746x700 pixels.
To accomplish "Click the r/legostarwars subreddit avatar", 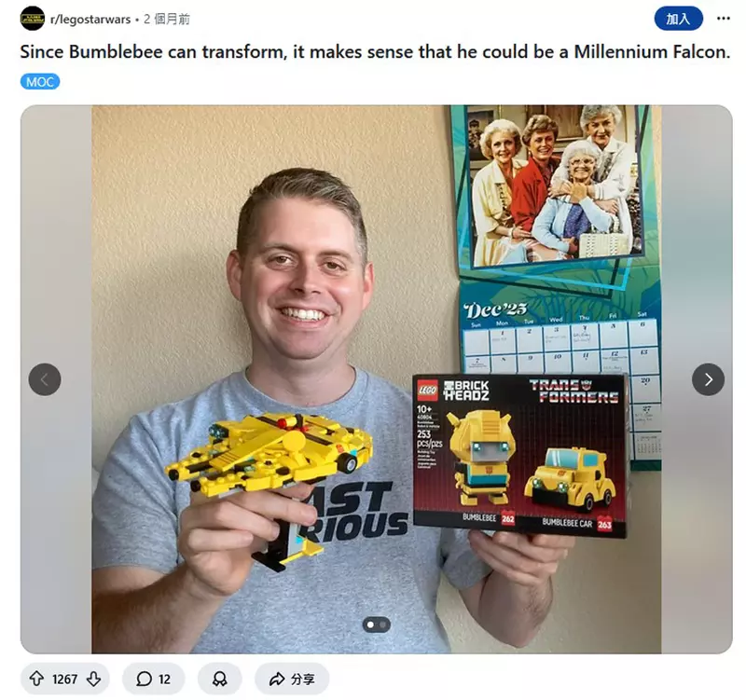I will click(33, 19).
